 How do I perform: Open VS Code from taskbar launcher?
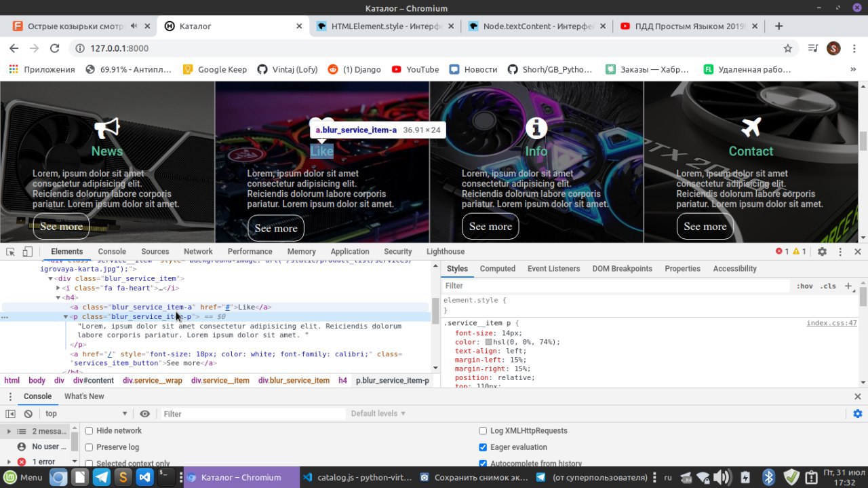(144, 477)
